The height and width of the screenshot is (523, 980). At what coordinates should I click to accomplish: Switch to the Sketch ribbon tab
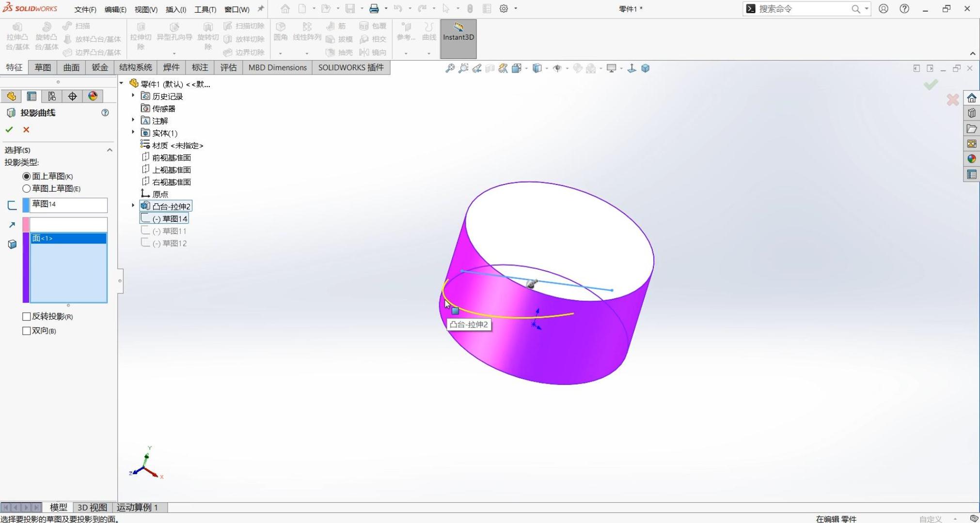(42, 67)
